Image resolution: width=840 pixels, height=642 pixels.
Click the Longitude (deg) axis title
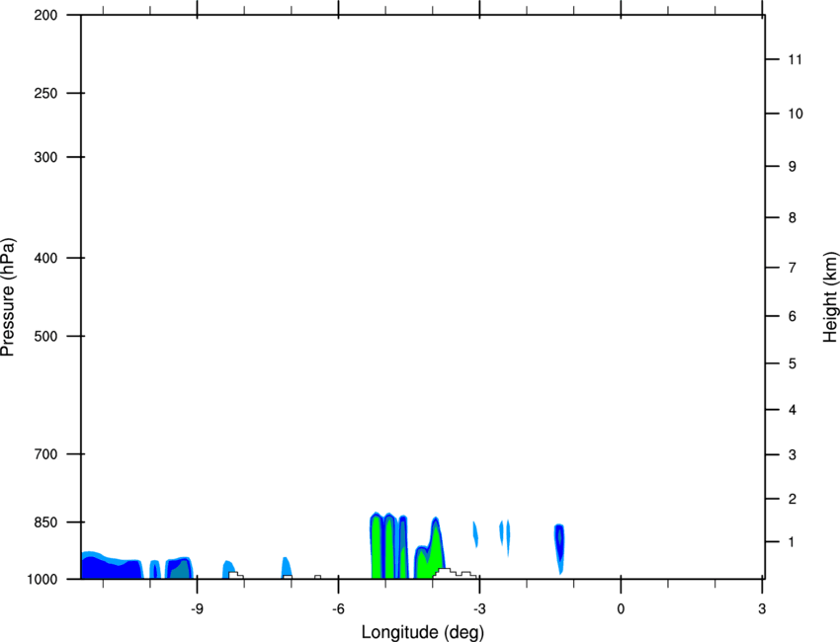[422, 631]
